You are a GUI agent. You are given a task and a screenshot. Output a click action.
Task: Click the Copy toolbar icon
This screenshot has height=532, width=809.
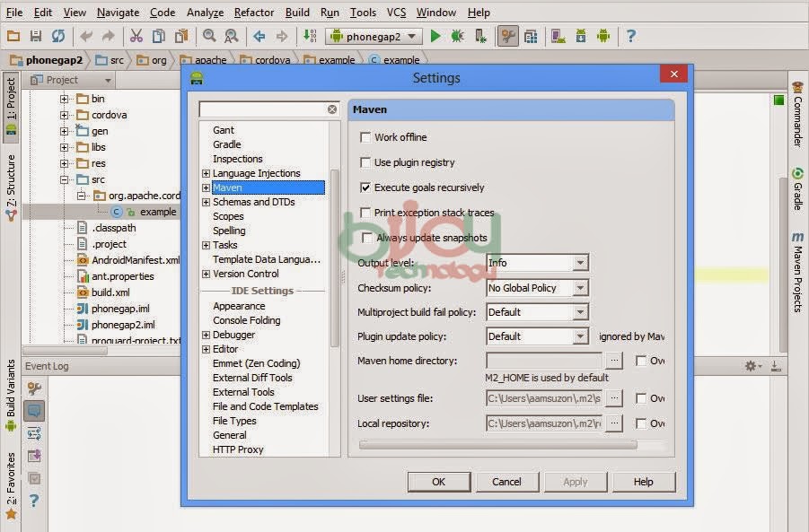click(159, 36)
